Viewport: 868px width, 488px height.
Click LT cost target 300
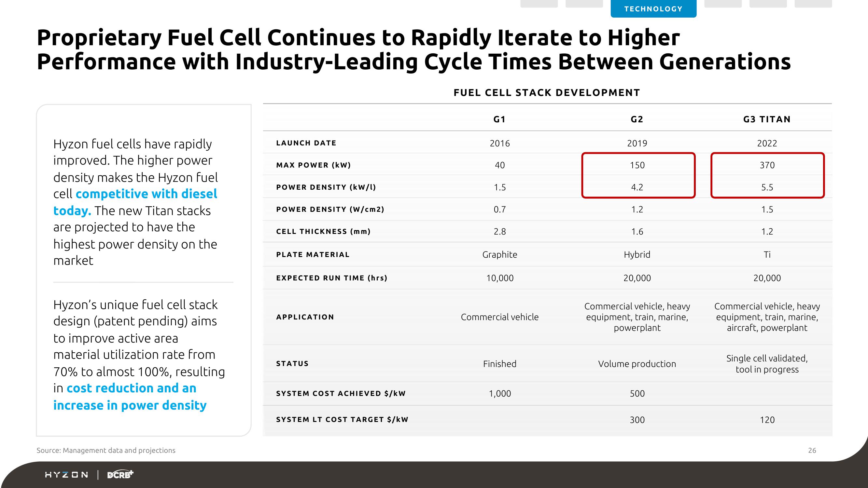pos(637,420)
